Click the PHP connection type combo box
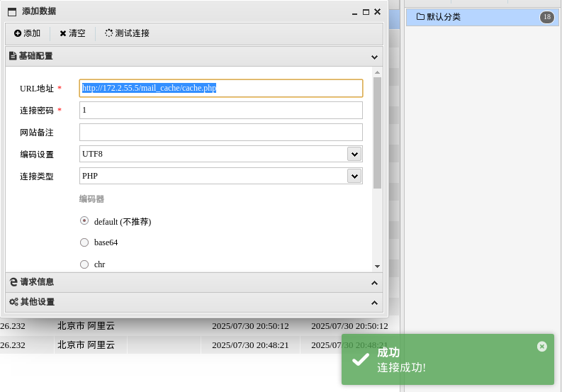 click(221, 176)
